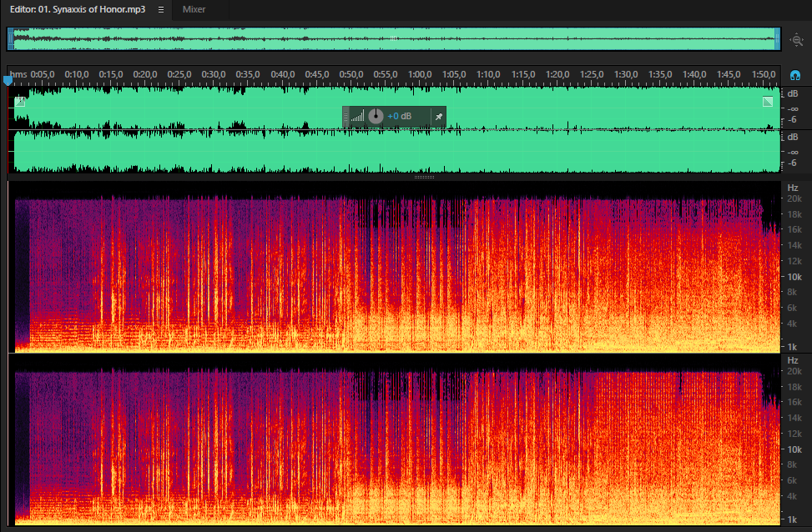Toggle the HUD pin icon
The width and height of the screenshot is (812, 532).
click(x=439, y=117)
